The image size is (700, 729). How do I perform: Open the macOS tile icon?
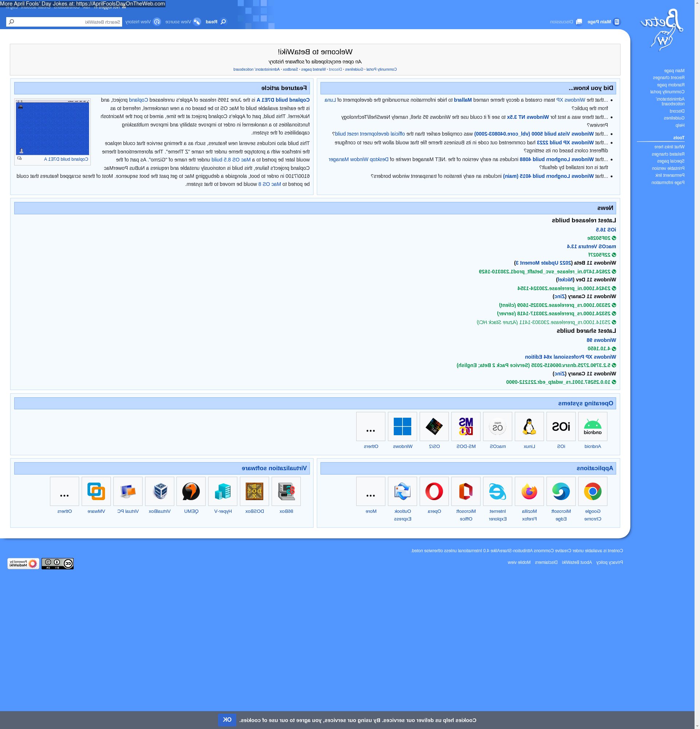(497, 426)
